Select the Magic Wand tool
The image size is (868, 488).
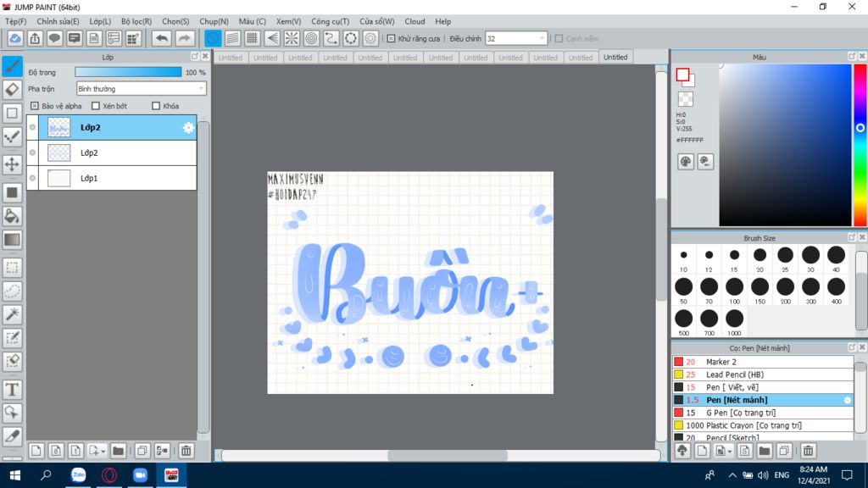point(12,314)
